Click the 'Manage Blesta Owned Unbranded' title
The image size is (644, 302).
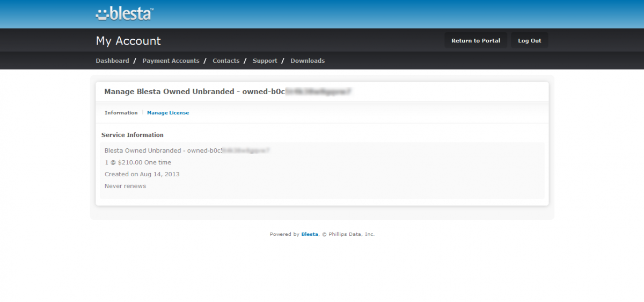click(228, 92)
